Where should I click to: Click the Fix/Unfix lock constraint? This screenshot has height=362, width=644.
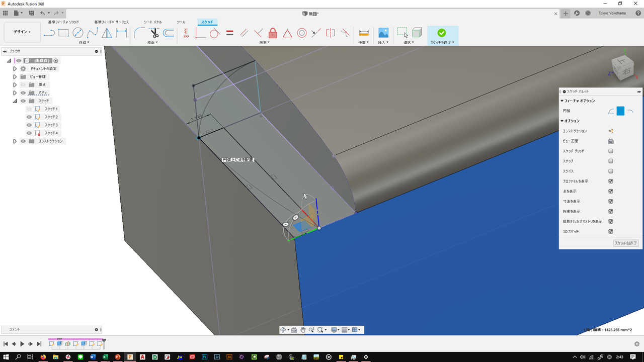point(273,33)
